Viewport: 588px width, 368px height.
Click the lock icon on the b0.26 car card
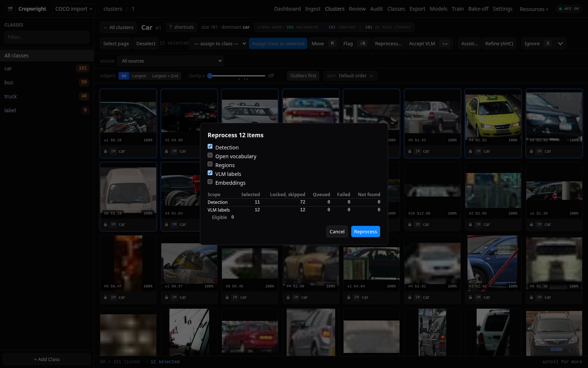point(105,151)
